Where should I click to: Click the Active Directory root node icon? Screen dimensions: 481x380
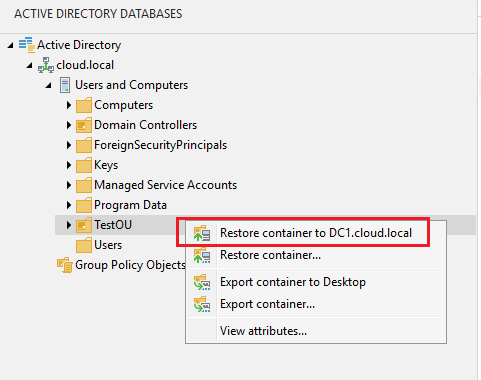pyautogui.click(x=27, y=45)
